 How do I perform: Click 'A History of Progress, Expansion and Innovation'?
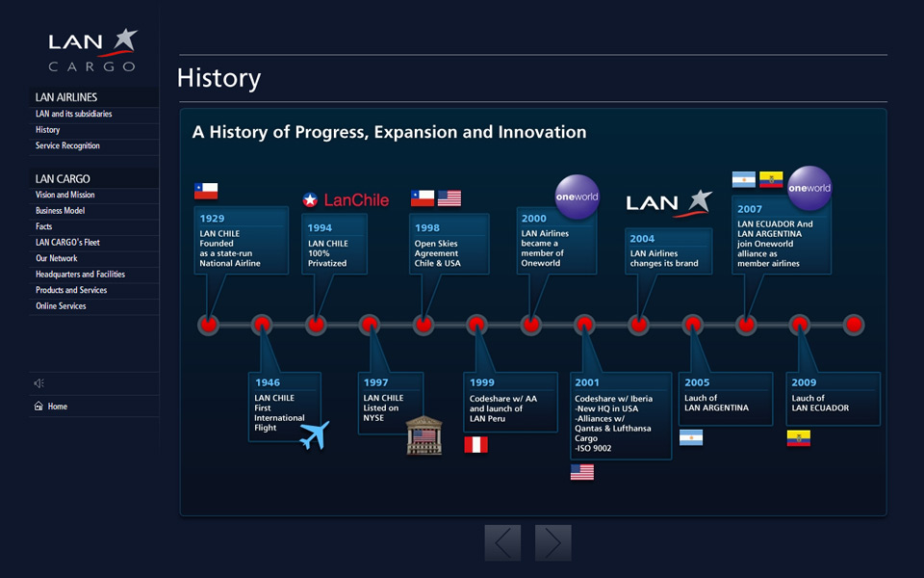pos(390,132)
